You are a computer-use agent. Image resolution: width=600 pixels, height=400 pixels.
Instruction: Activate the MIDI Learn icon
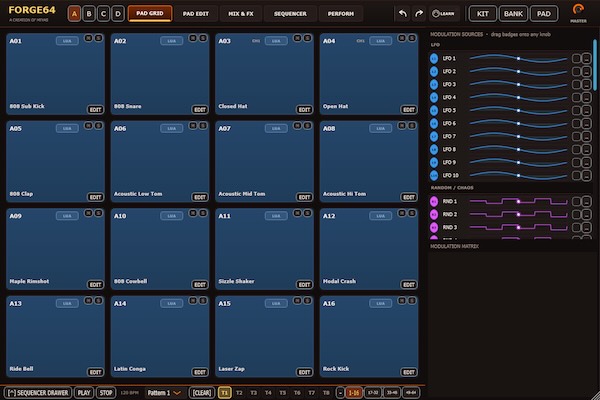(443, 14)
